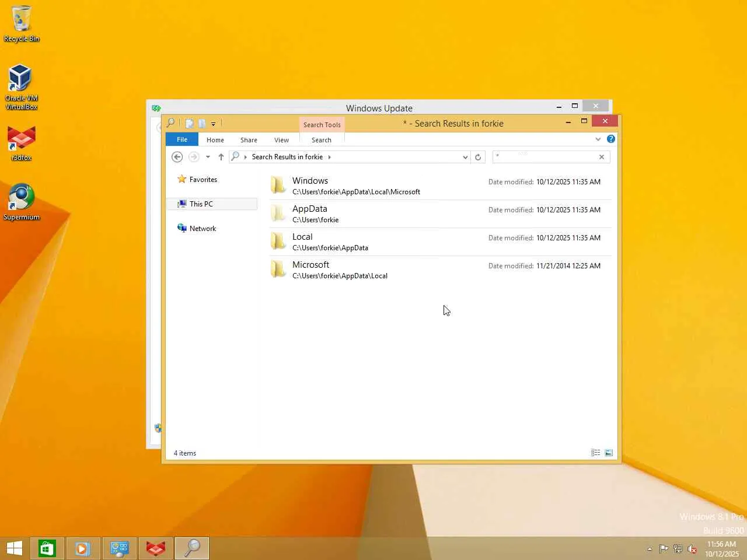This screenshot has height=560, width=747.
Task: Go back in Explorer navigation
Action: coord(177,157)
